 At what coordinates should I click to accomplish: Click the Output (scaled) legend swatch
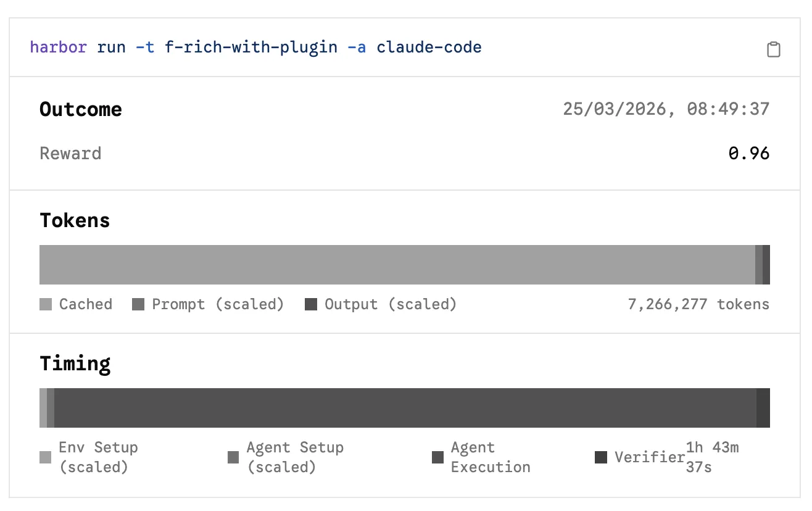click(x=311, y=304)
